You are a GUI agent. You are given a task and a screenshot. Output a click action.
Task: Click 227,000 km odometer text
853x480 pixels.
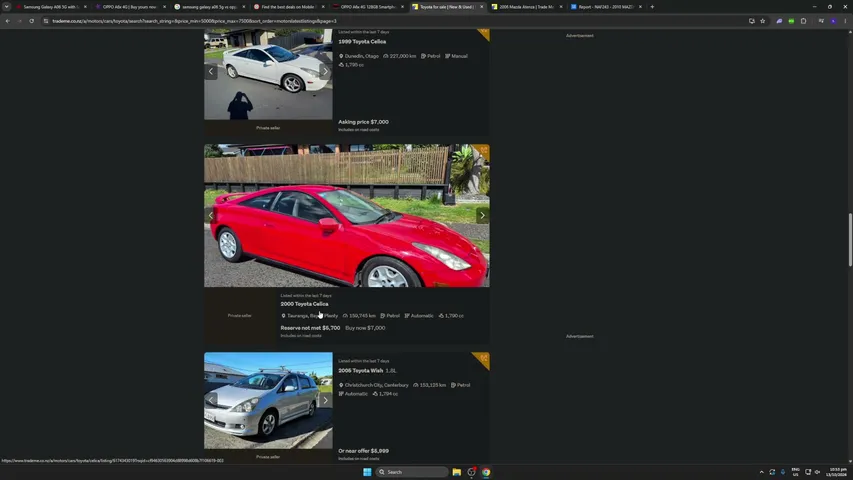click(x=400, y=56)
